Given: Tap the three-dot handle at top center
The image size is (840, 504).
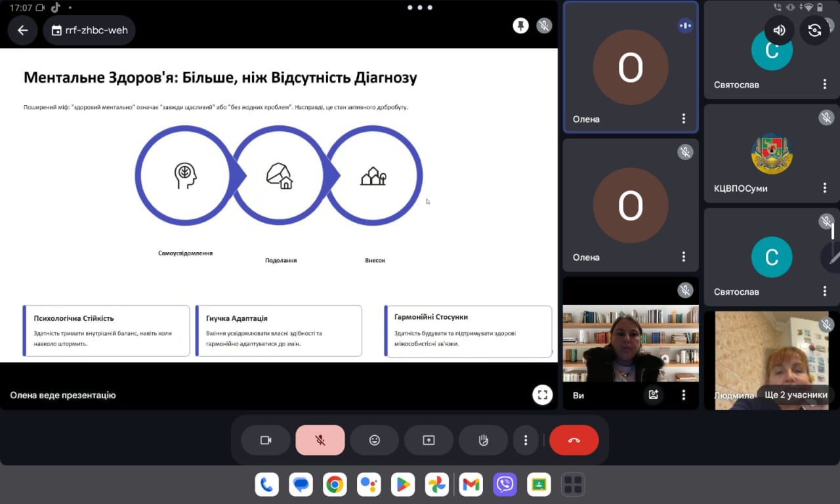Looking at the screenshot, I should pyautogui.click(x=419, y=8).
